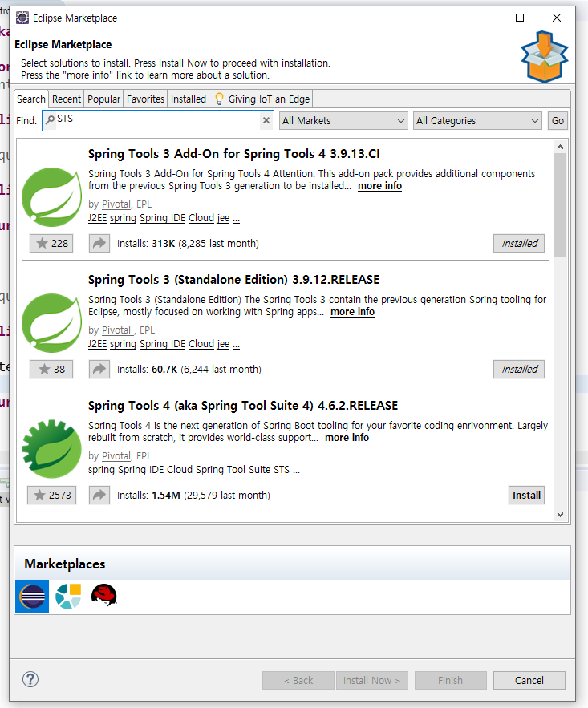
Task: Click Spring Tools 3 Standalone leaf logo
Action: click(x=51, y=323)
